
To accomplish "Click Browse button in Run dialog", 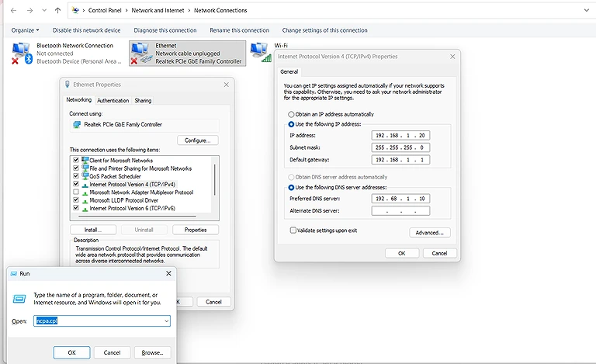I will [x=152, y=352].
